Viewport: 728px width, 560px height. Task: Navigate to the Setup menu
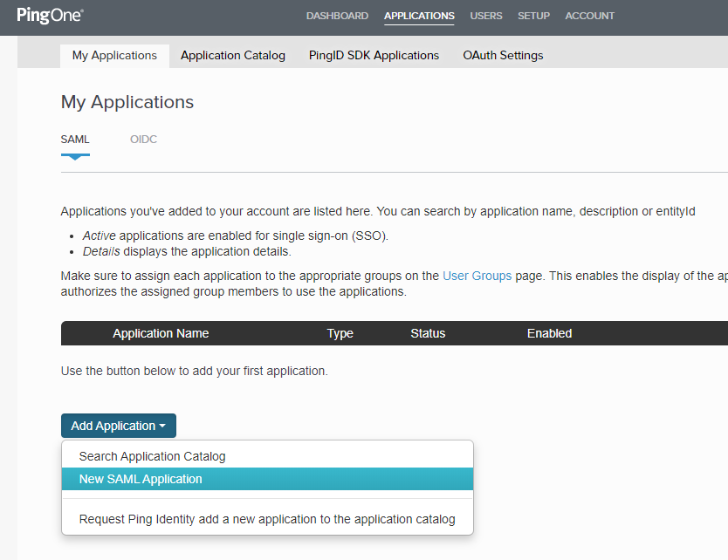533,16
